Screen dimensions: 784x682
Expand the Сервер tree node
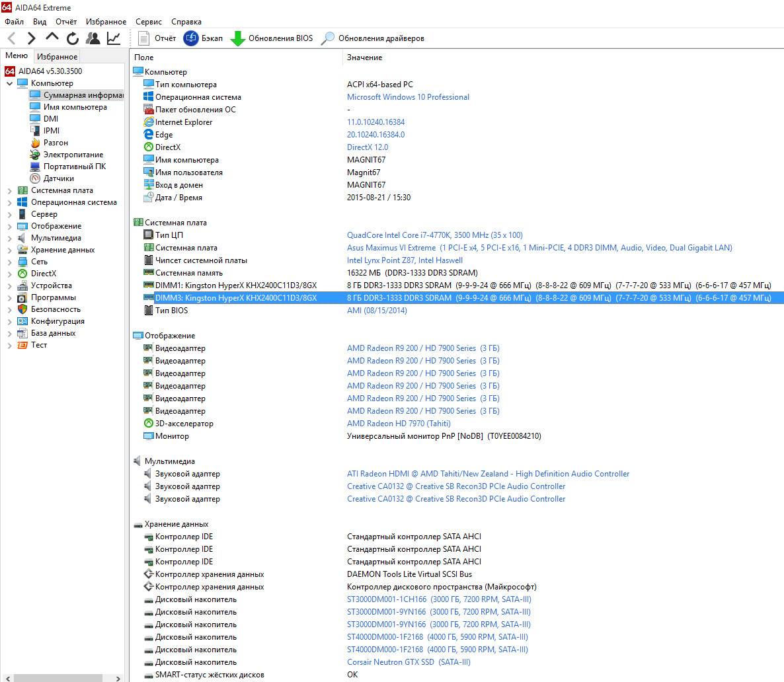9,214
